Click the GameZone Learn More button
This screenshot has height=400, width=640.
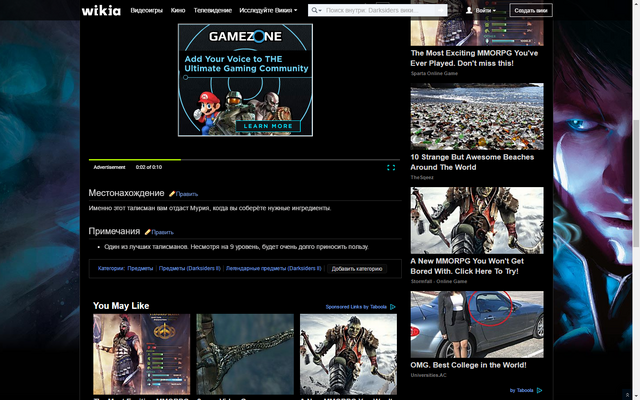(x=268, y=126)
